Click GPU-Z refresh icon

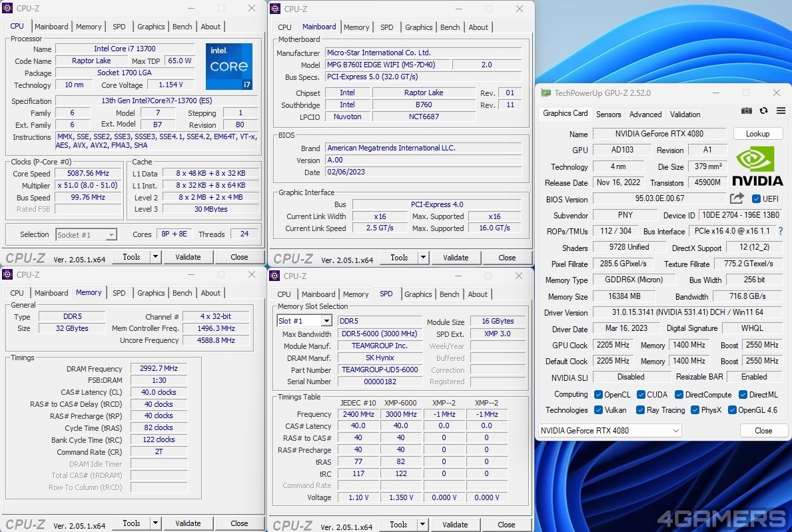point(764,111)
